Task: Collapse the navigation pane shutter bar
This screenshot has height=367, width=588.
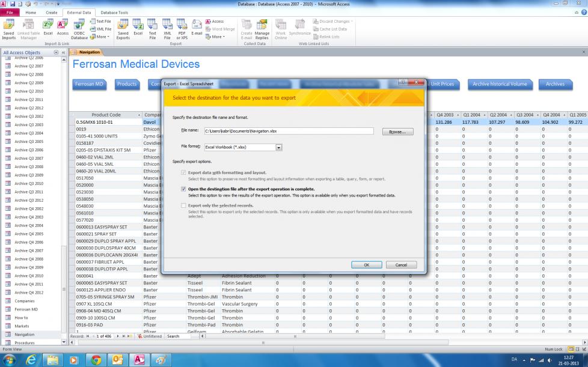Action: point(63,52)
